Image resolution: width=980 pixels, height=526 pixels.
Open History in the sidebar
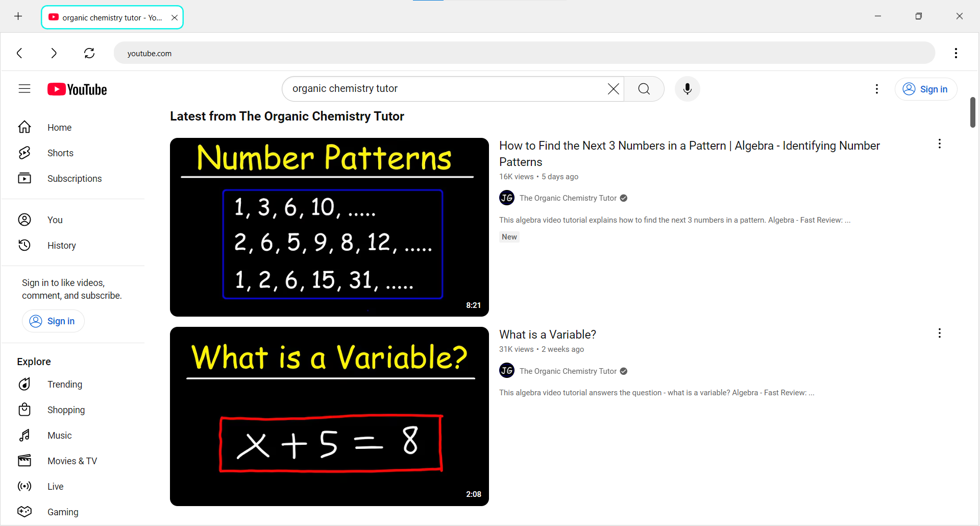[61, 246]
